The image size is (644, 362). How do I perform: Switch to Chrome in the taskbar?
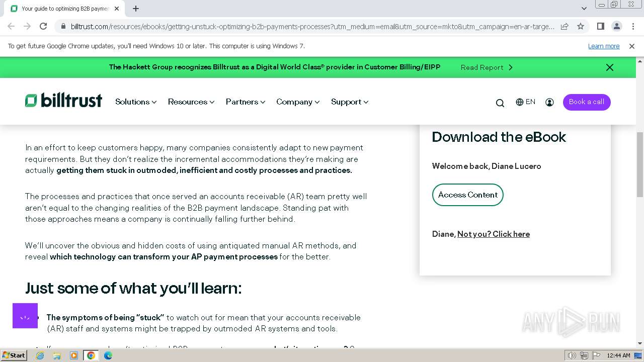pos(91,355)
